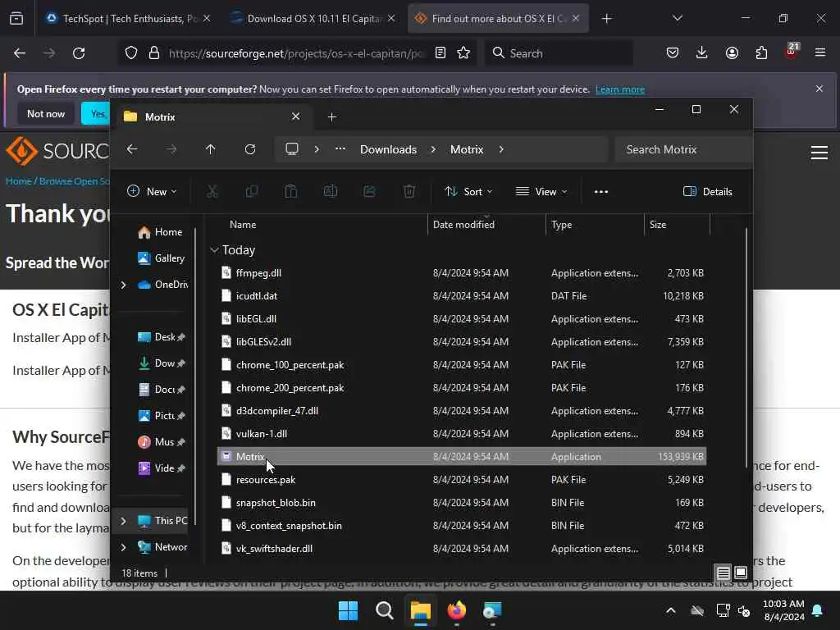The image size is (840, 630).
Task: Open Firefox application hamburger menu
Action: (820, 52)
